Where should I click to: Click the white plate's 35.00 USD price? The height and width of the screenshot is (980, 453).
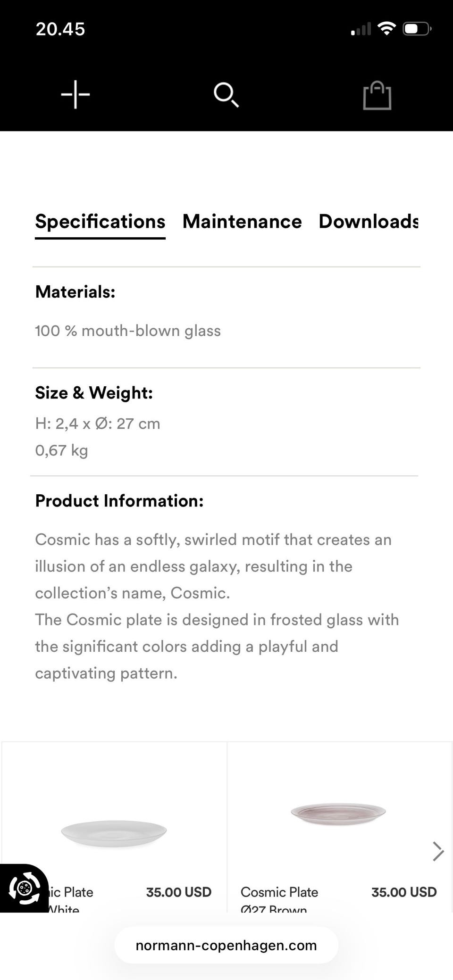(178, 892)
